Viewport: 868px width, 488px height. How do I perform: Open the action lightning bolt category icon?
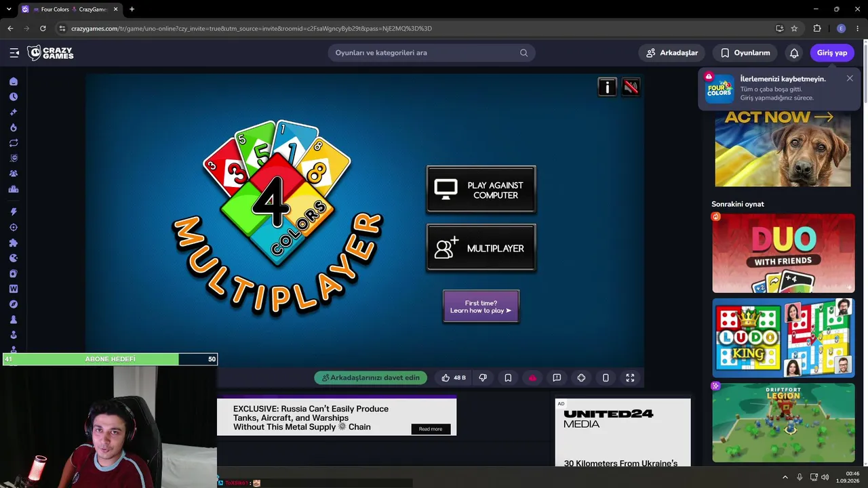coord(14,212)
